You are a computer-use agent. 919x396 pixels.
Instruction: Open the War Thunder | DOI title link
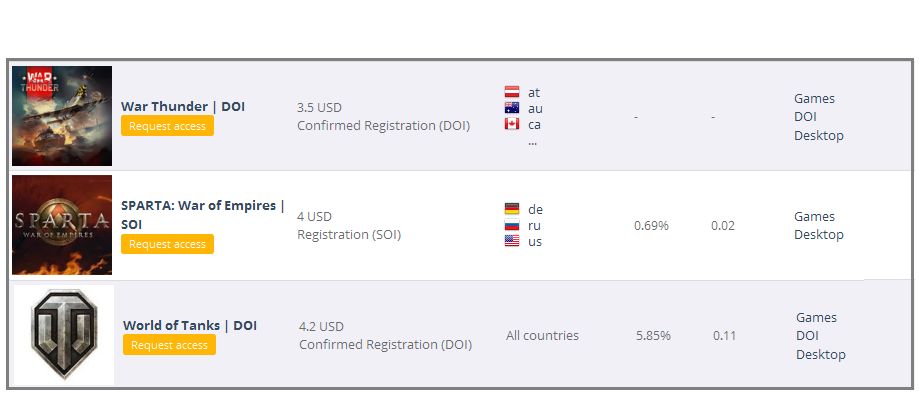pos(183,106)
